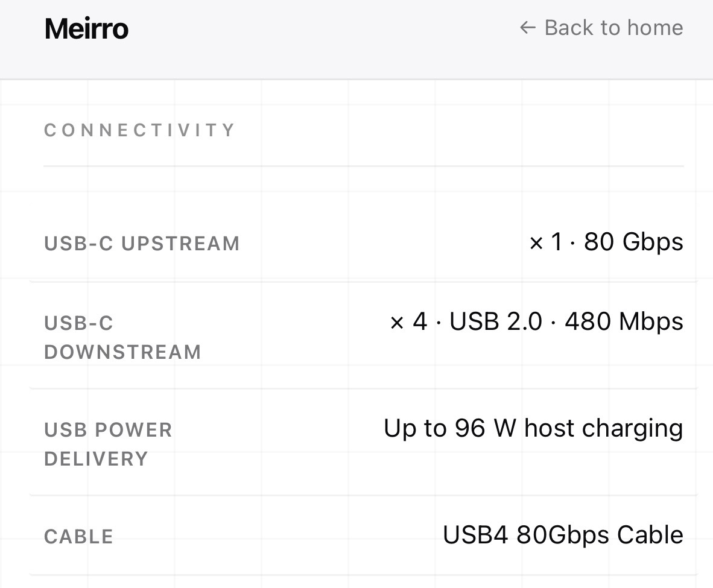This screenshot has width=713, height=588.
Task: Select the USB-C DOWNSTREAM label
Action: click(x=123, y=338)
